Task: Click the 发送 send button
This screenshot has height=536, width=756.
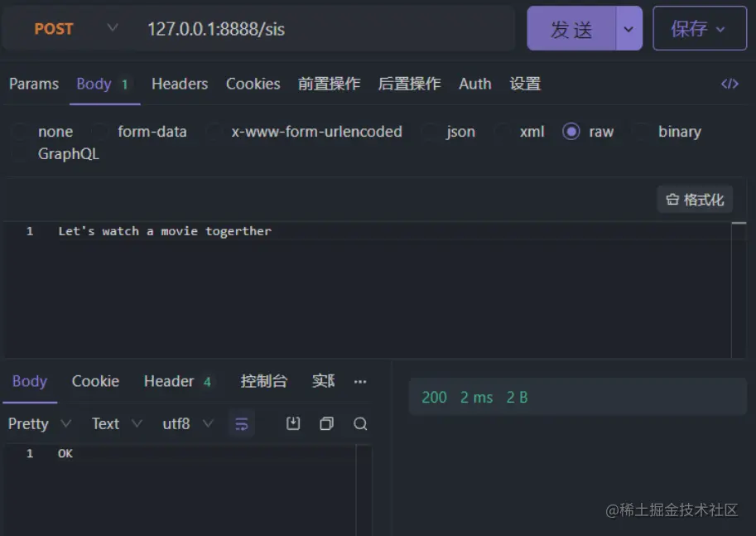Action: pos(571,29)
